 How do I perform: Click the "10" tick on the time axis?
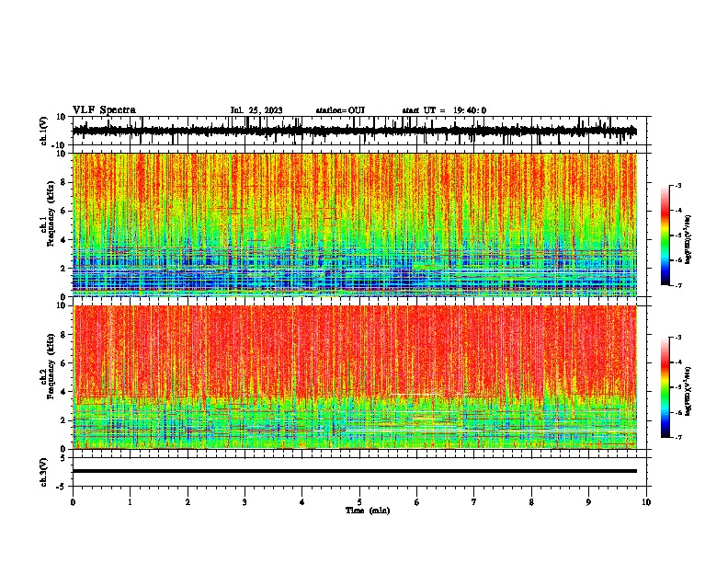(646, 502)
